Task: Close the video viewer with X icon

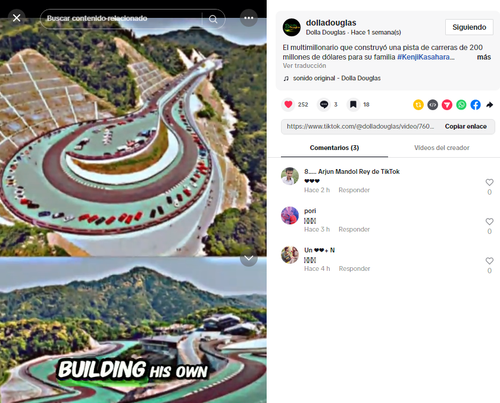Action: (x=16, y=18)
